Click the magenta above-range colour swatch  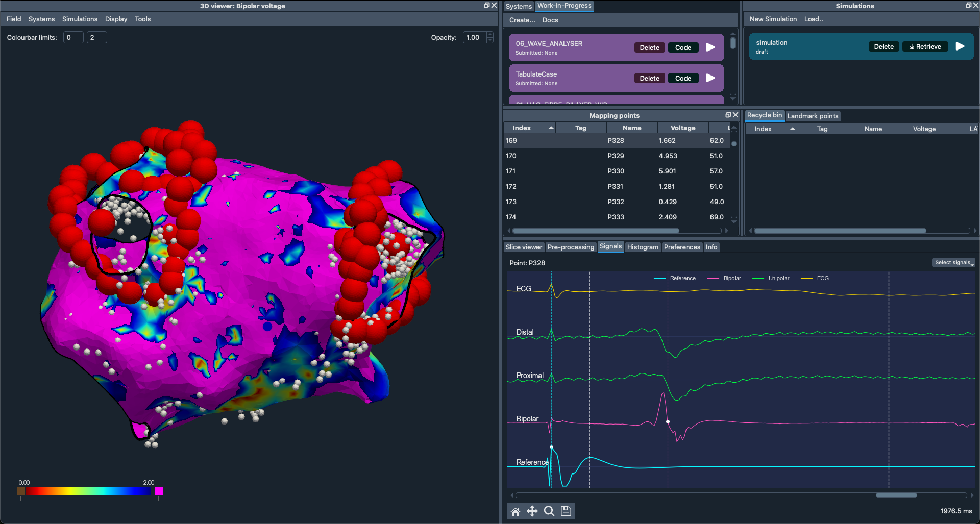tap(159, 491)
